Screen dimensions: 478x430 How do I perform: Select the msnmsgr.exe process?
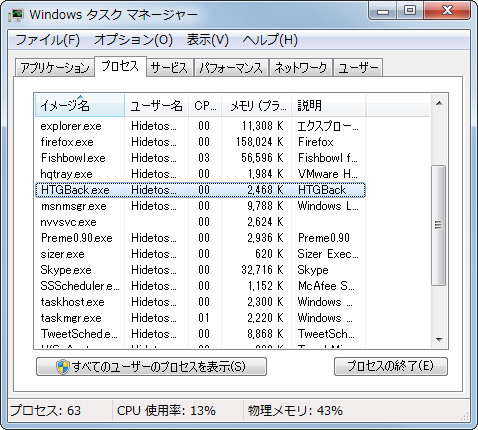200,206
